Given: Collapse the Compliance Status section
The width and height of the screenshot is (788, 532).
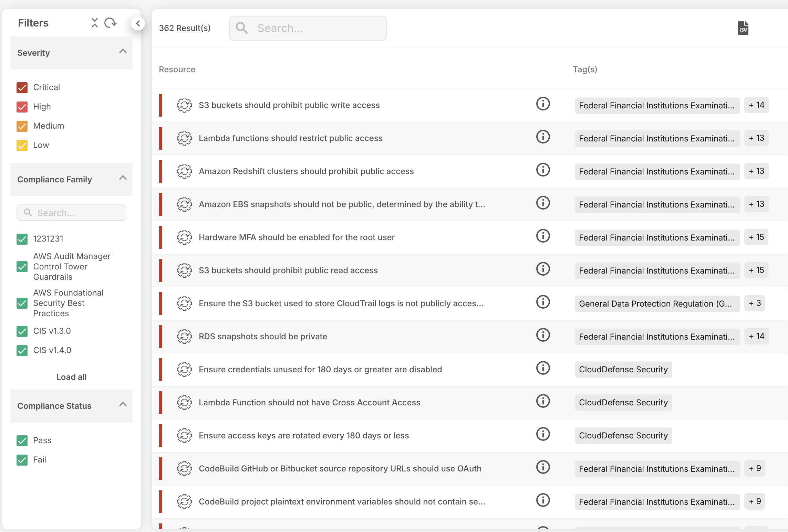Looking at the screenshot, I should pyautogui.click(x=123, y=405).
